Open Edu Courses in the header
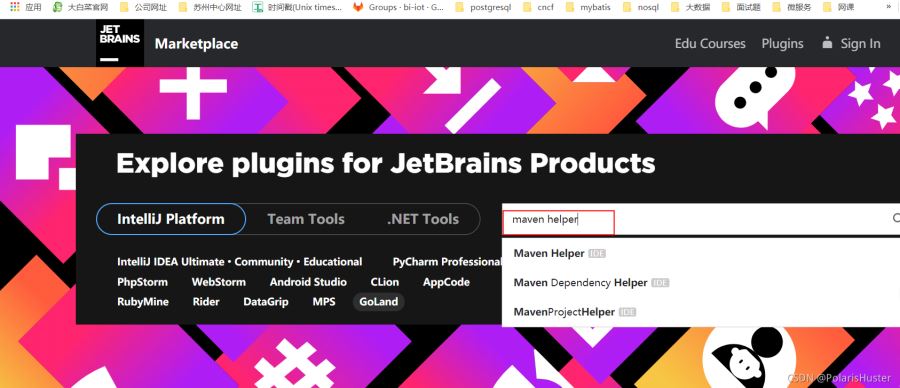Image resolution: width=900 pixels, height=388 pixels. pyautogui.click(x=710, y=44)
